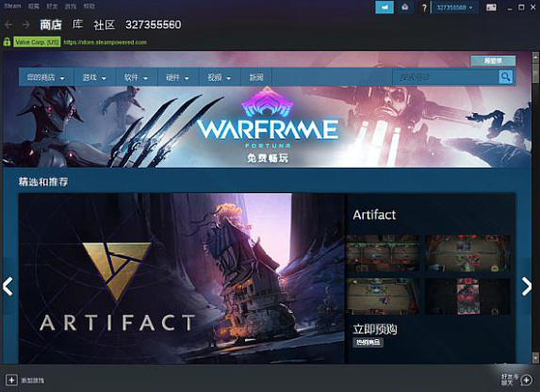
Task: Open the 社区 community tab
Action: tap(104, 24)
